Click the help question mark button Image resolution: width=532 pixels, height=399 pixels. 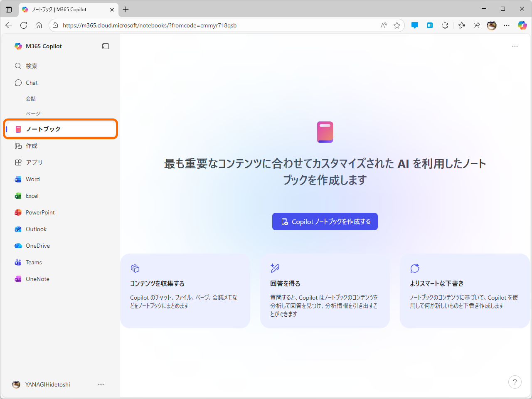point(515,382)
